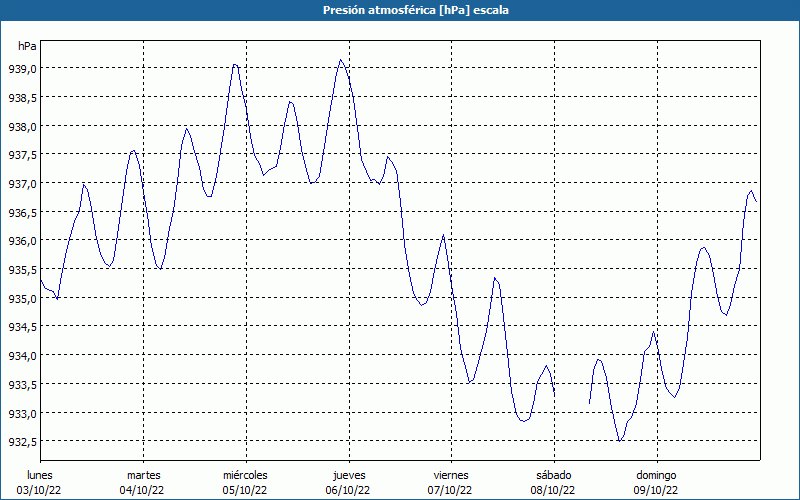Select the 938,5 axis value
The height and width of the screenshot is (500, 800).
click(22, 97)
